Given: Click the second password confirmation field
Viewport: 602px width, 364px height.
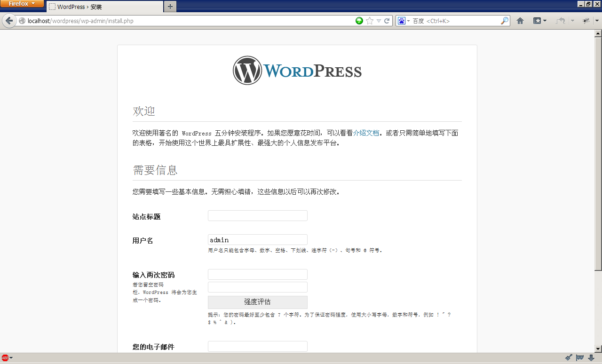Looking at the screenshot, I should [258, 287].
